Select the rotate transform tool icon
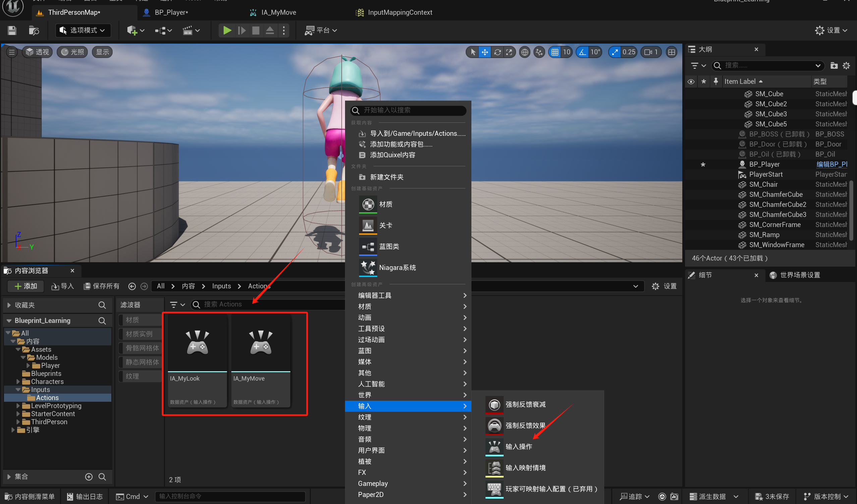The width and height of the screenshot is (857, 504). [497, 52]
